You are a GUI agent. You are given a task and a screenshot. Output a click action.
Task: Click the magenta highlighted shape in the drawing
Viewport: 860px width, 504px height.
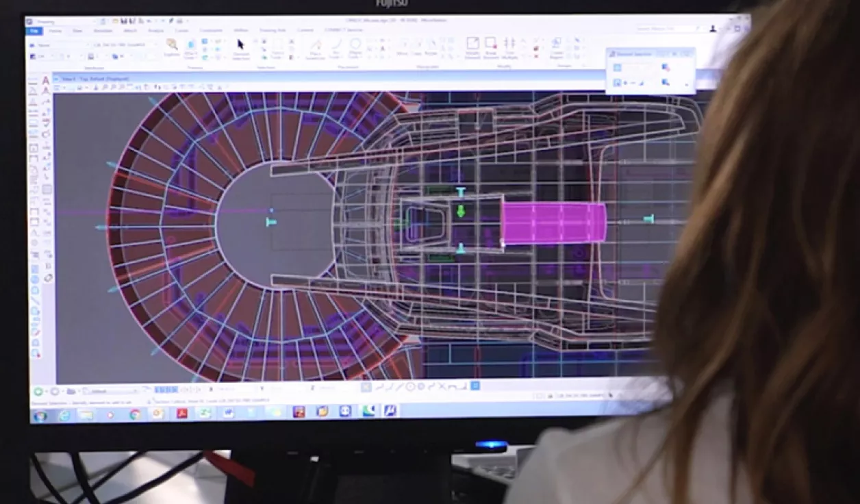(x=554, y=223)
